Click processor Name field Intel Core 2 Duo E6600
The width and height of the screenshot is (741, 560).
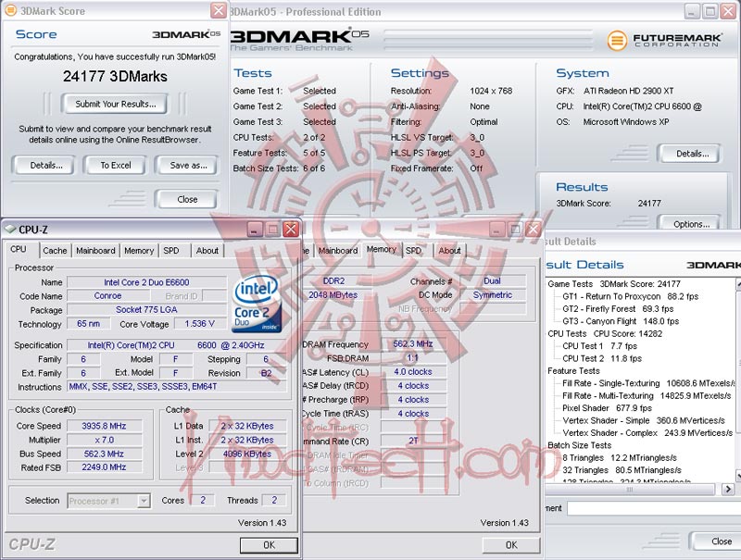point(146,282)
